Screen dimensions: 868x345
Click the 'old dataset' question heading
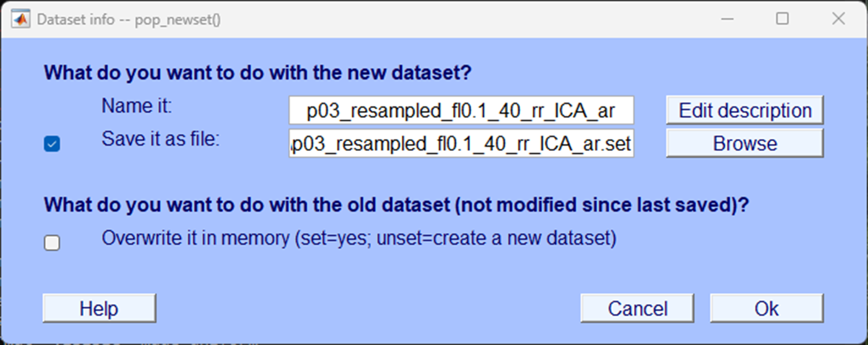click(x=396, y=205)
